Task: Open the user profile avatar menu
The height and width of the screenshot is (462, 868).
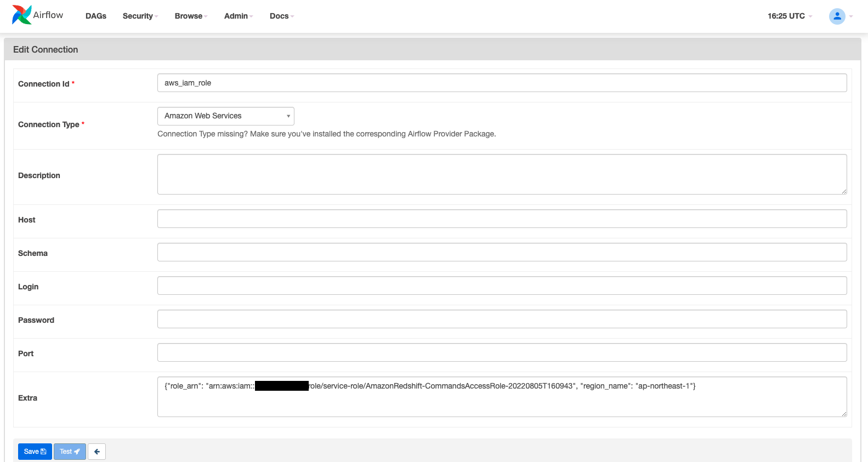Action: pyautogui.click(x=837, y=16)
